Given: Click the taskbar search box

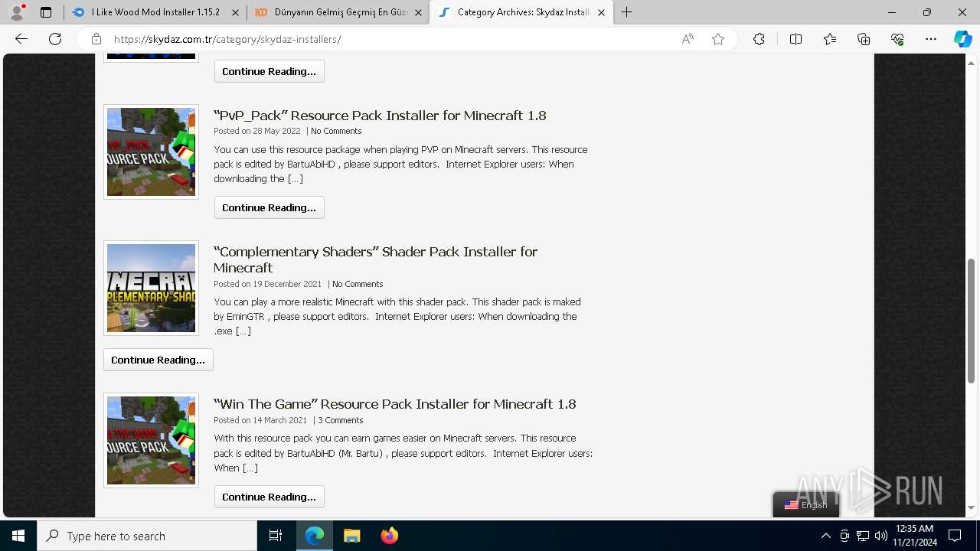Looking at the screenshot, I should 147,536.
